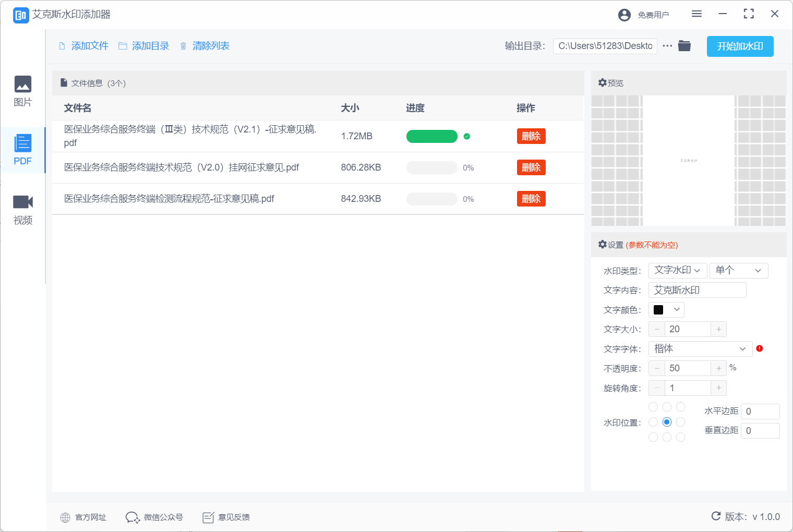Click the 文字内容 text input field

tap(698, 290)
